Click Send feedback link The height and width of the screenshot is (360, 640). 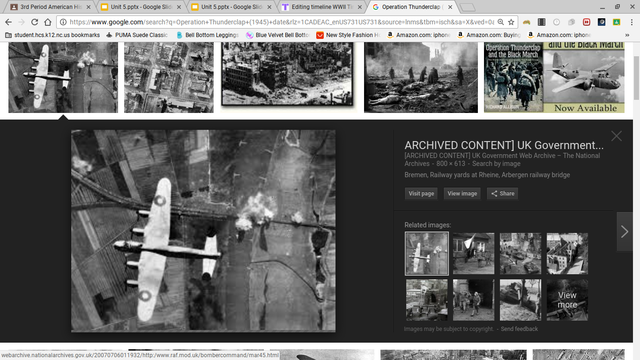(519, 329)
